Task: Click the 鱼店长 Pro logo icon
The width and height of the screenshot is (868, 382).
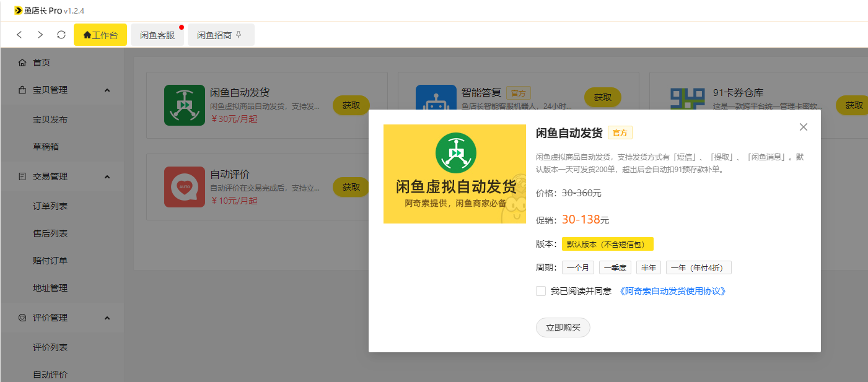Action: [x=18, y=11]
